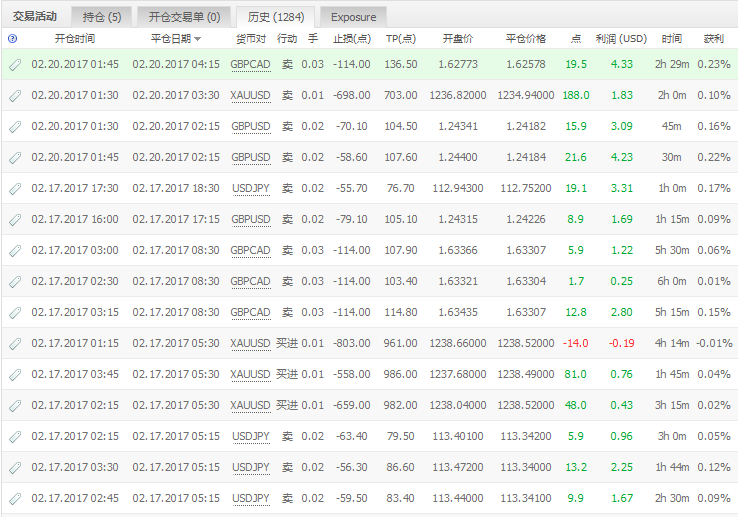Select open time 02.17.2017 17:30
The image size is (738, 517).
(x=75, y=189)
